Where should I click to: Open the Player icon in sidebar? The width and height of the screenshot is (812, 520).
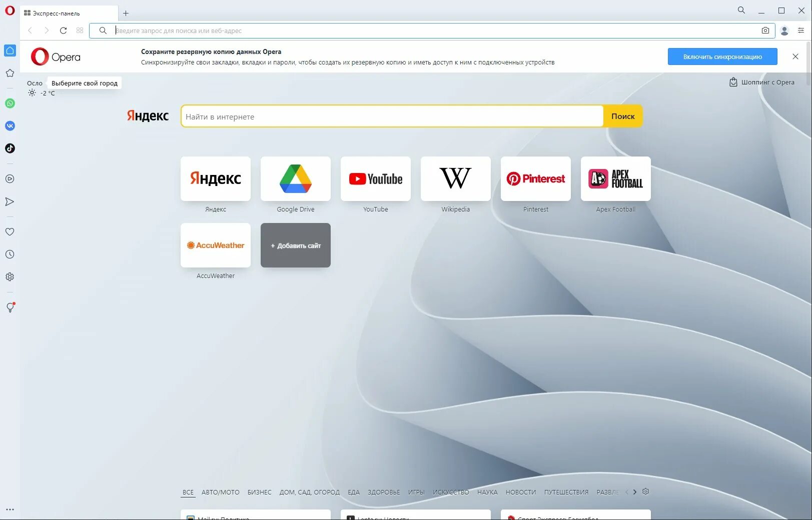pos(10,179)
